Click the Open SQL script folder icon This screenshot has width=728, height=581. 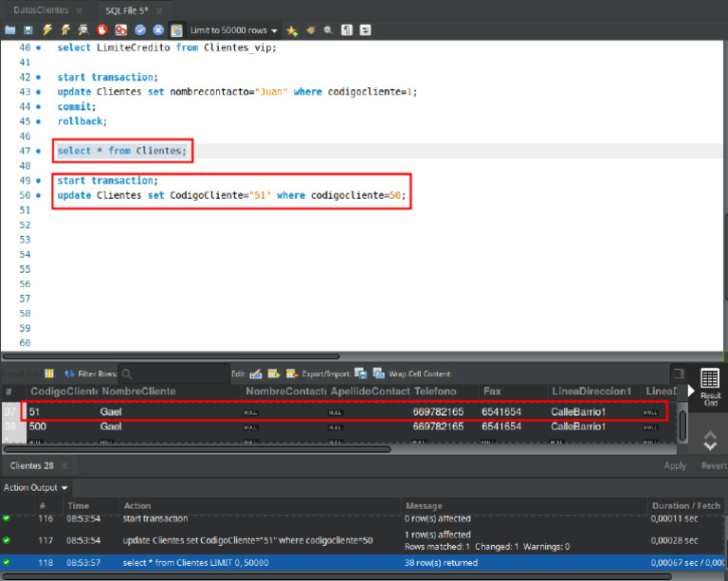(10, 30)
